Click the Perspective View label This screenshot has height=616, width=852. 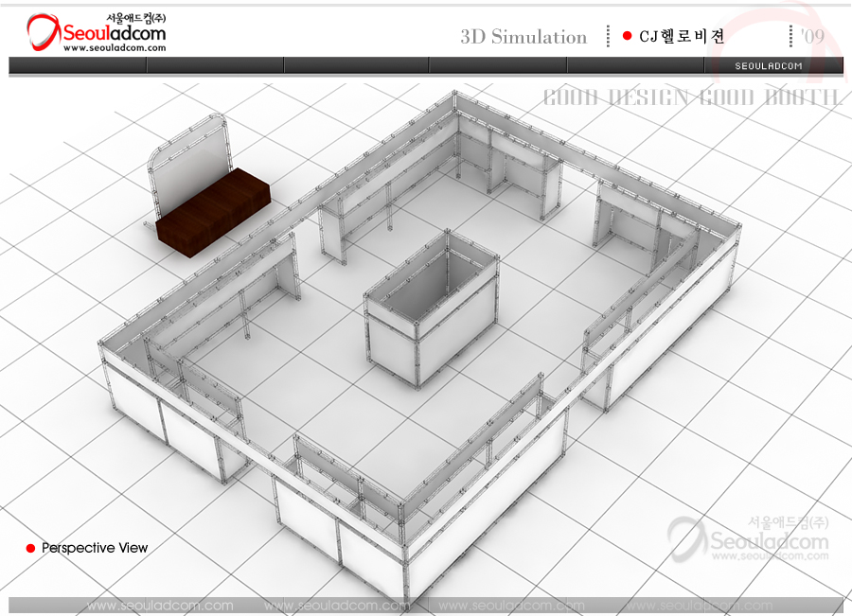pyautogui.click(x=95, y=549)
